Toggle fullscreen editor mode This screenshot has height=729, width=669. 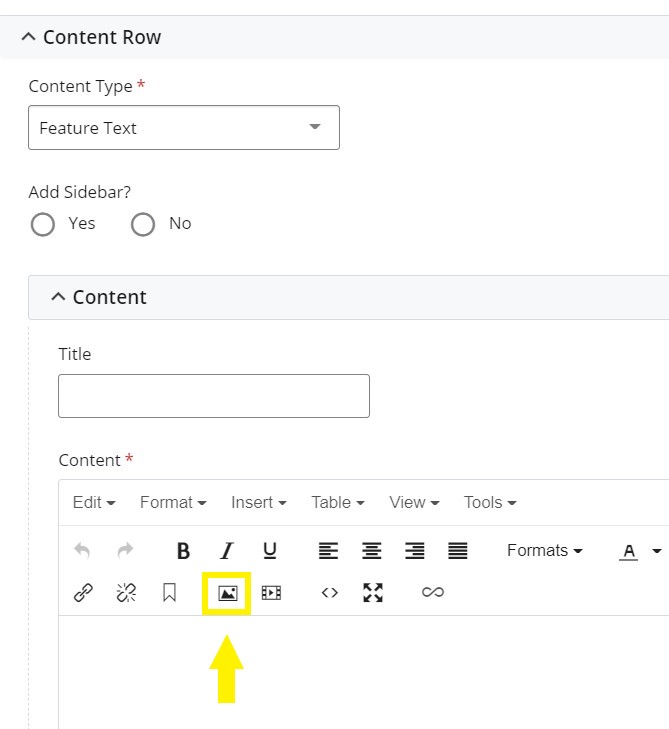pos(373,593)
